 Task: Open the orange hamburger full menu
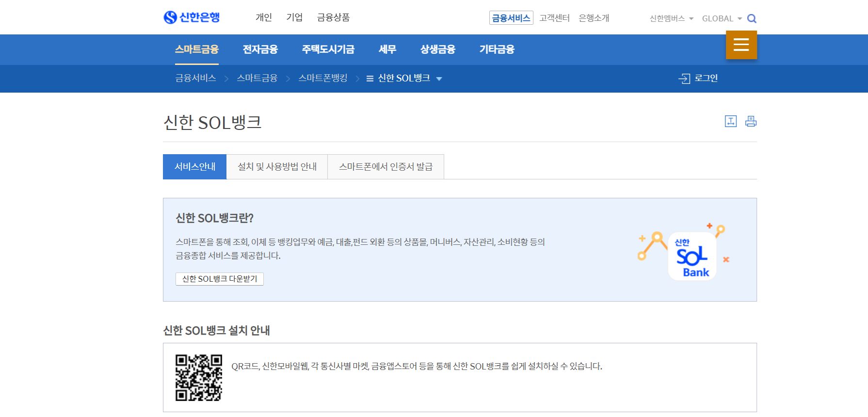click(741, 45)
